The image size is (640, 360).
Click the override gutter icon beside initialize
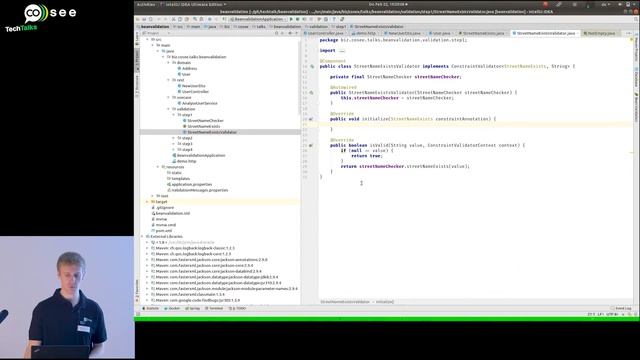311,119
